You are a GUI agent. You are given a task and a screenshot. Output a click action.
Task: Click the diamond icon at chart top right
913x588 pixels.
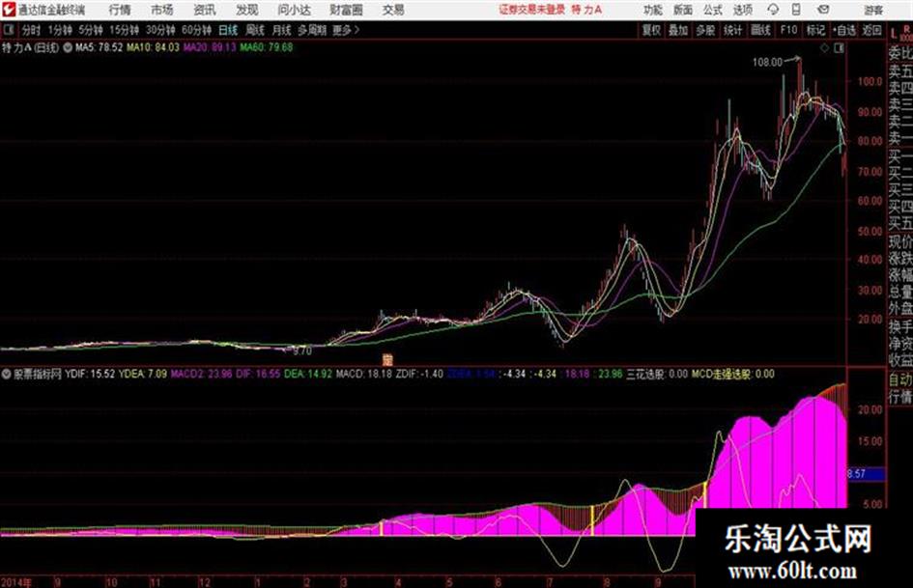click(x=824, y=48)
